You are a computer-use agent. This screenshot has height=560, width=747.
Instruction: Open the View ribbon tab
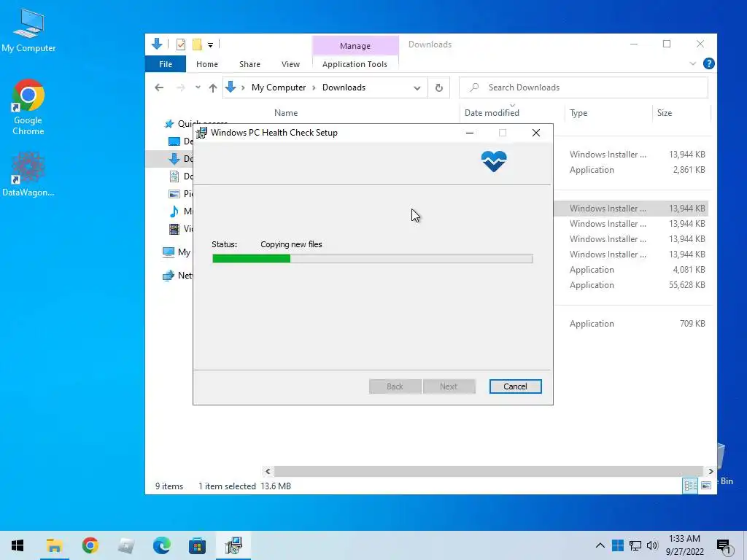[x=290, y=64]
